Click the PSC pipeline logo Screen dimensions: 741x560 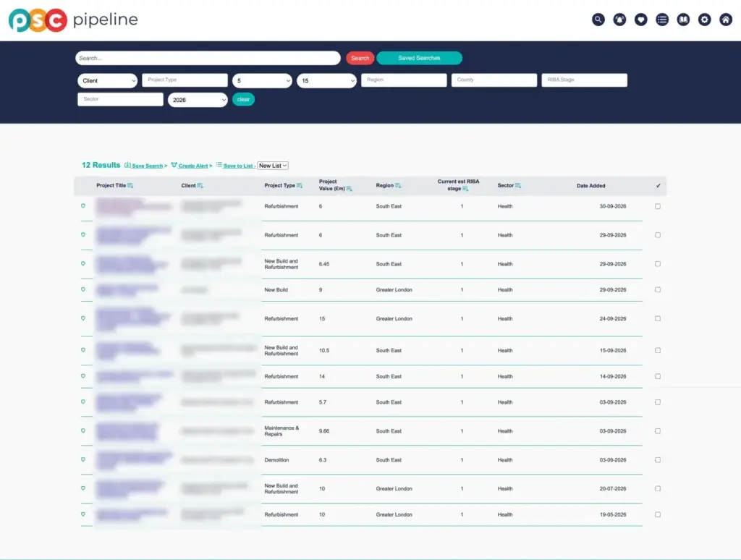pos(73,20)
